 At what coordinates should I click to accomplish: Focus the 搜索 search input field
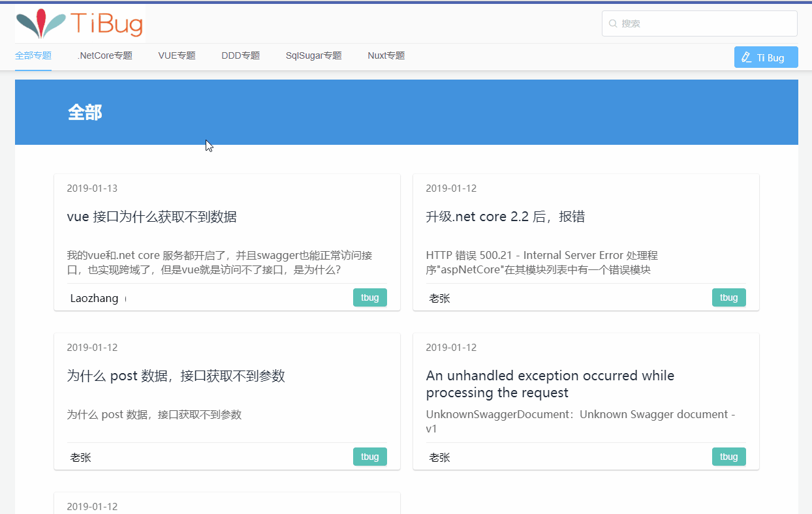point(700,23)
